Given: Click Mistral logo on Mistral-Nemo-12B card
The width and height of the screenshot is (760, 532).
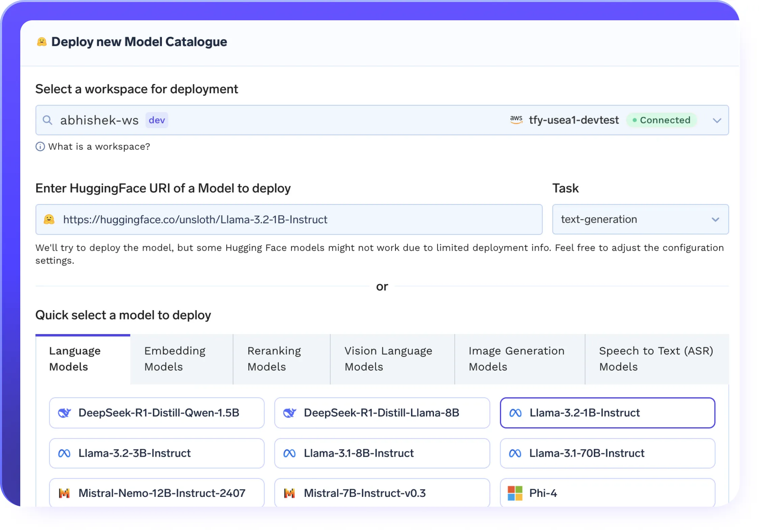Looking at the screenshot, I should click(64, 493).
